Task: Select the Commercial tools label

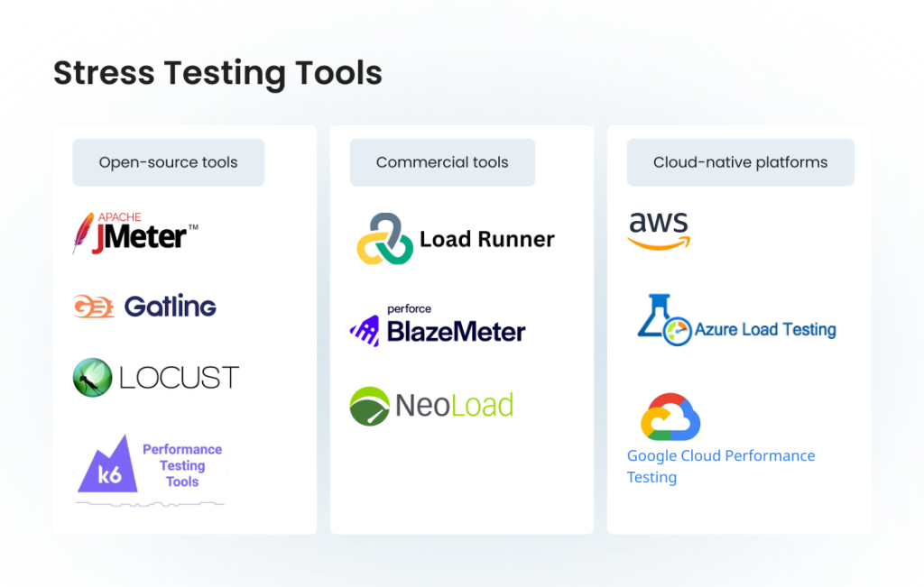Action: point(442,162)
